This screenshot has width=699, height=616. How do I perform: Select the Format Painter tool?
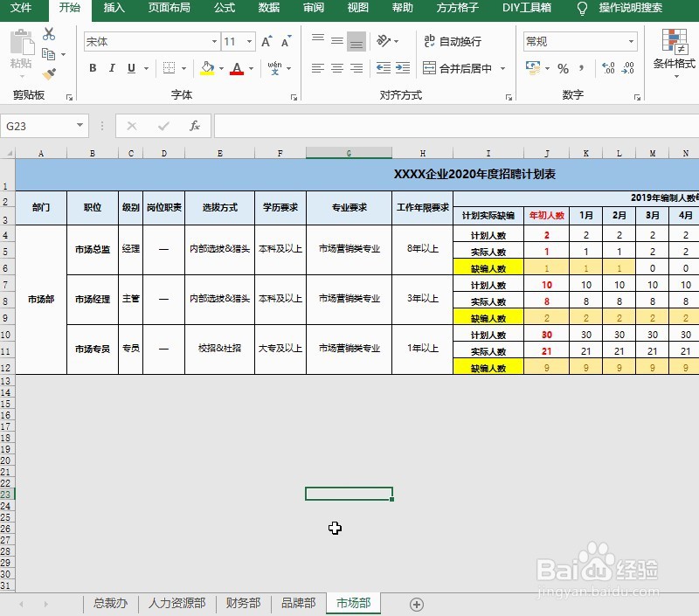point(50,73)
